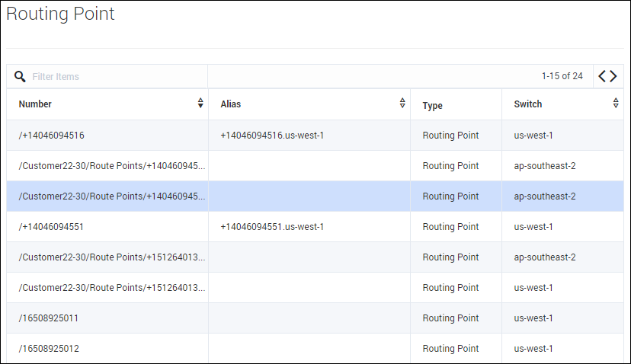Click the Switch column sort arrows
Image resolution: width=631 pixels, height=364 pixels.
(x=616, y=104)
